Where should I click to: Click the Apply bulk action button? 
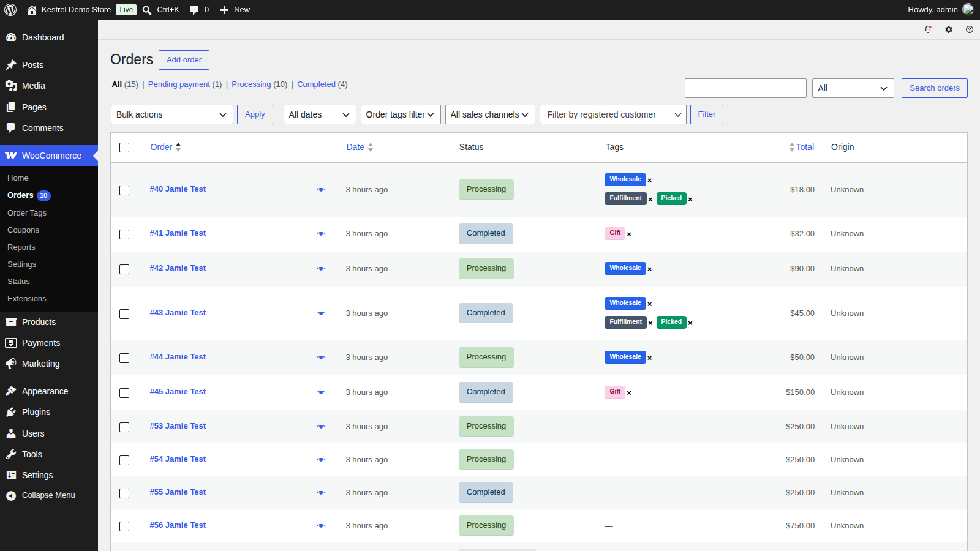point(255,114)
